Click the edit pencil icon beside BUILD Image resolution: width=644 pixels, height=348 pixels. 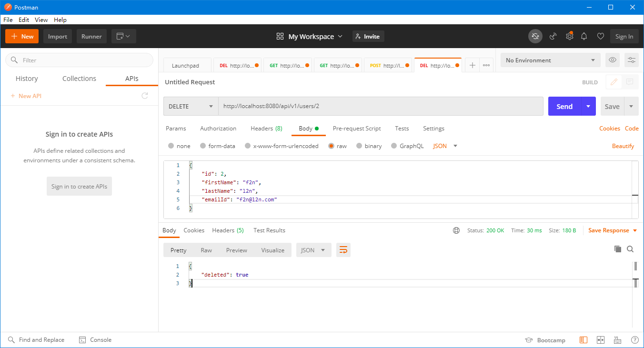pos(614,82)
